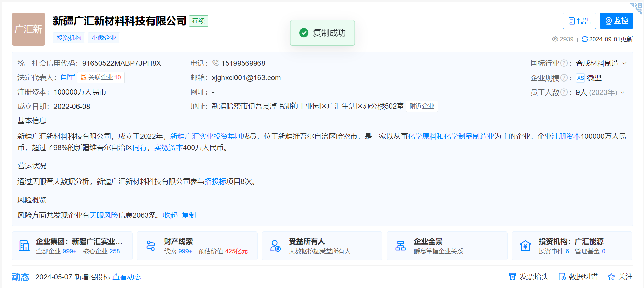The width and height of the screenshot is (644, 288).
Task: Open the 查看动态 link
Action: point(127,277)
